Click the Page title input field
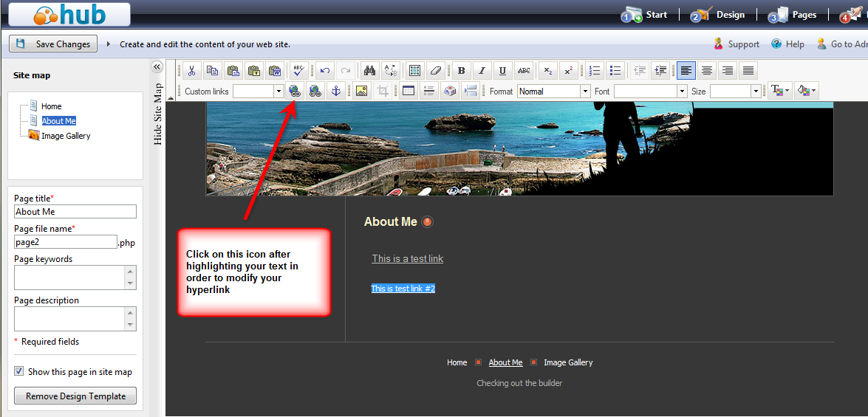 click(75, 212)
